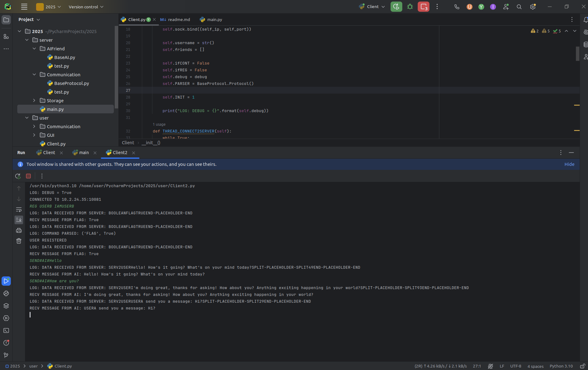Change the LF line separator
588x370 pixels.
click(x=502, y=366)
